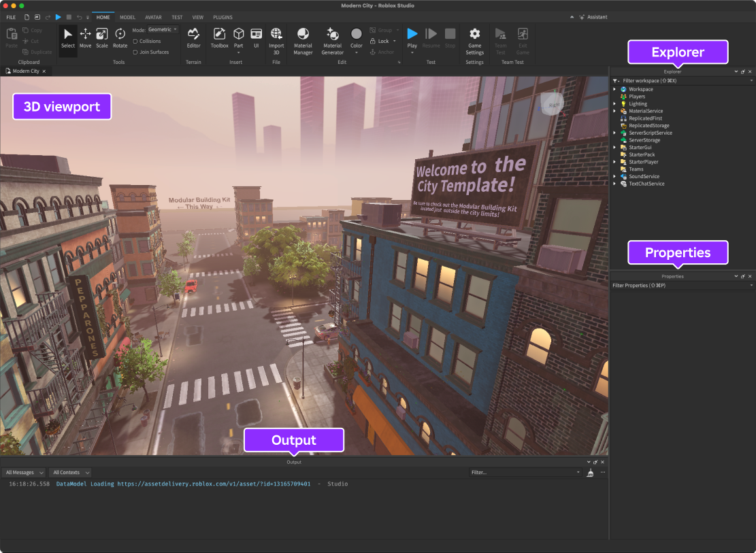Open the FILE menu
Image resolution: width=756 pixels, height=553 pixels.
11,17
